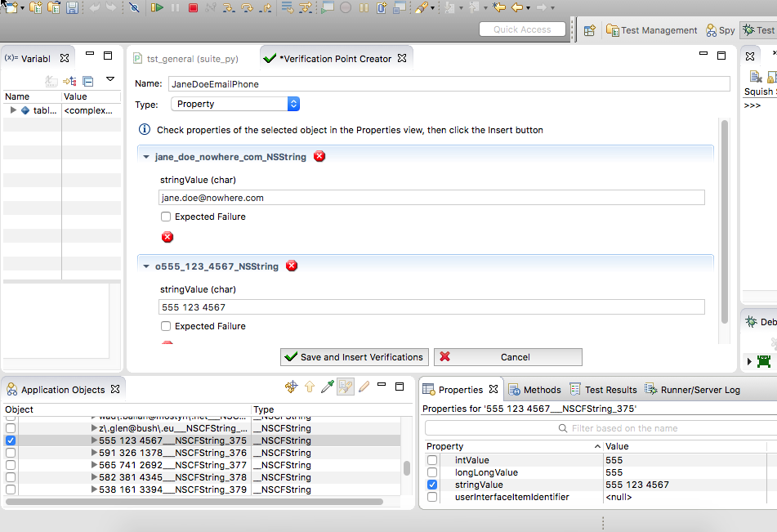Delete the o555_123_4567_NSString verification entry

292,266
